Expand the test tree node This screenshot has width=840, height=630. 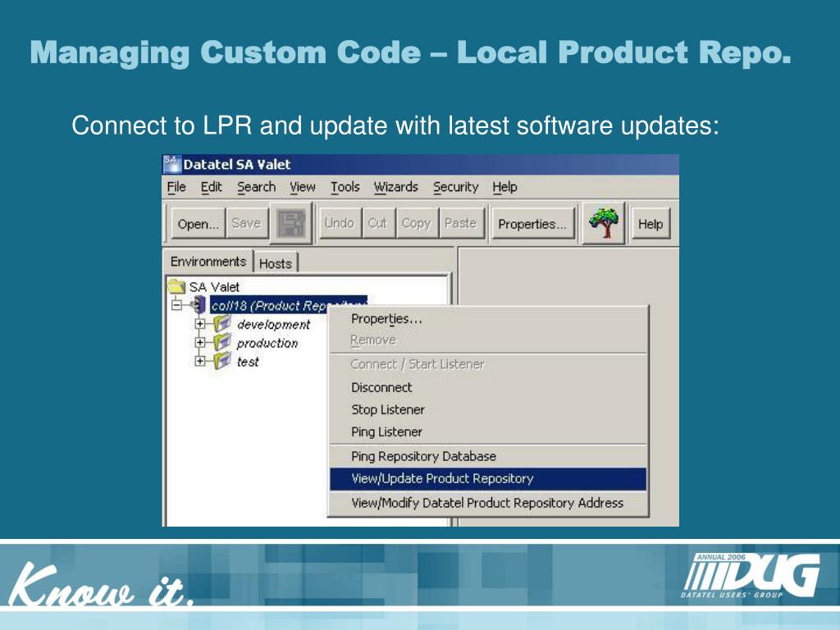[200, 362]
